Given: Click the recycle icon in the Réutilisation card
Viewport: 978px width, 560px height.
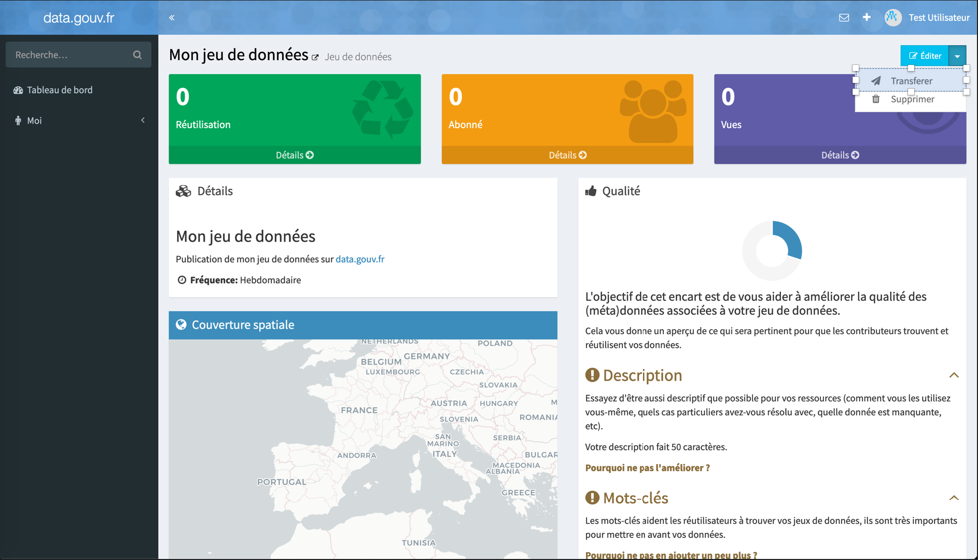Looking at the screenshot, I should (383, 109).
